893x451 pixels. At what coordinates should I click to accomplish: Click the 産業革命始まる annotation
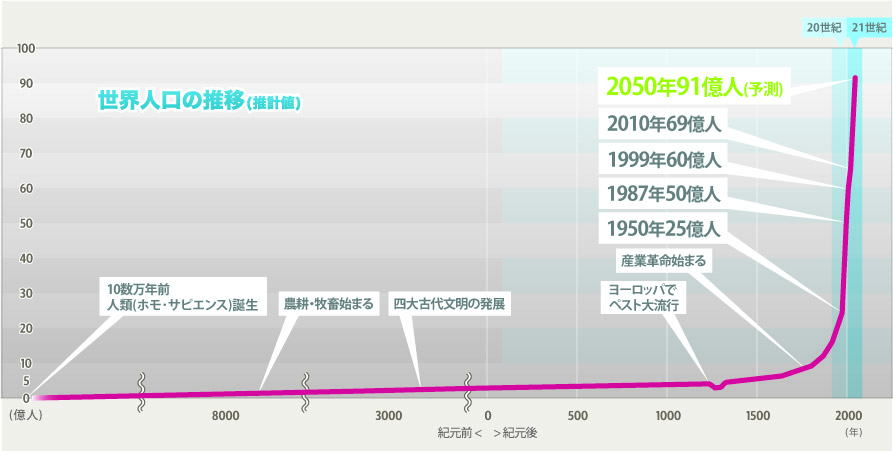663,261
